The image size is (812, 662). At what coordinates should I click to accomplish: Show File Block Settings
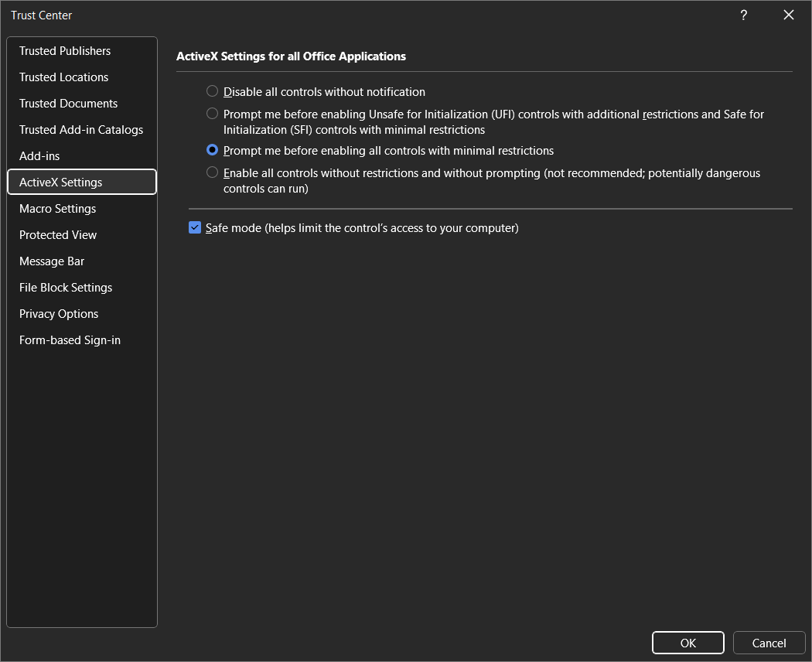(66, 288)
